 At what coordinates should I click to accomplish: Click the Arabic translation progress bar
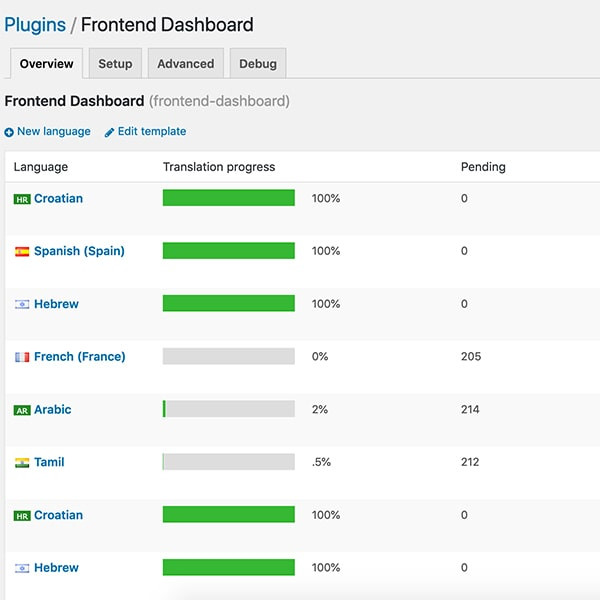point(228,409)
